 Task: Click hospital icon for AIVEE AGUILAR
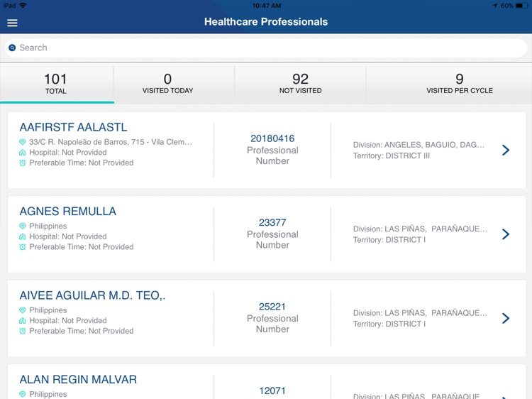pyautogui.click(x=23, y=321)
